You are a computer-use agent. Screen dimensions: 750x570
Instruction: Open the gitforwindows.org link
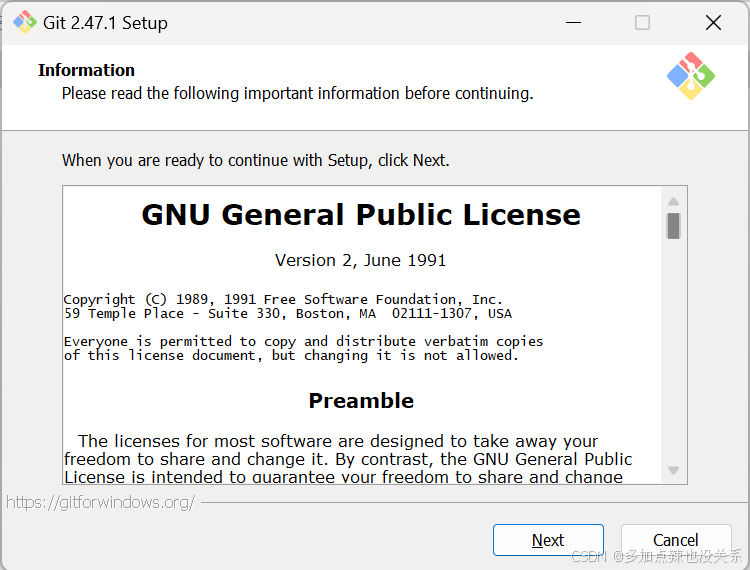pos(100,502)
